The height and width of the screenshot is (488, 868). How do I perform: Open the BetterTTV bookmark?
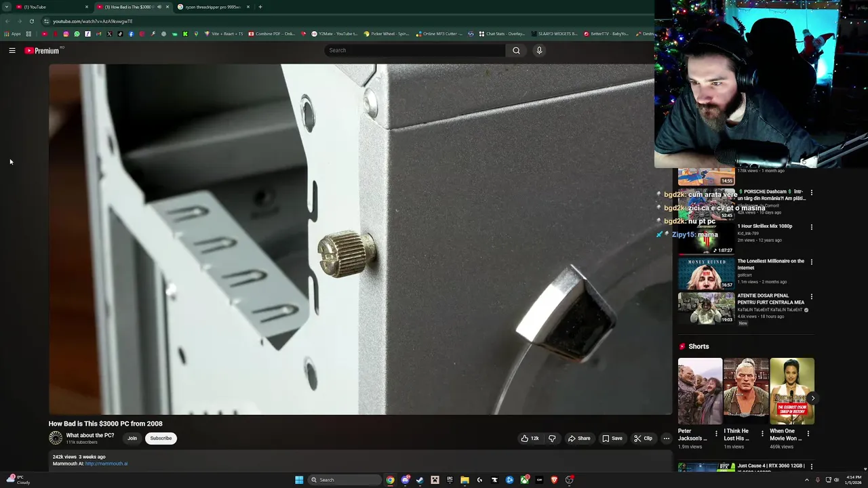point(606,34)
